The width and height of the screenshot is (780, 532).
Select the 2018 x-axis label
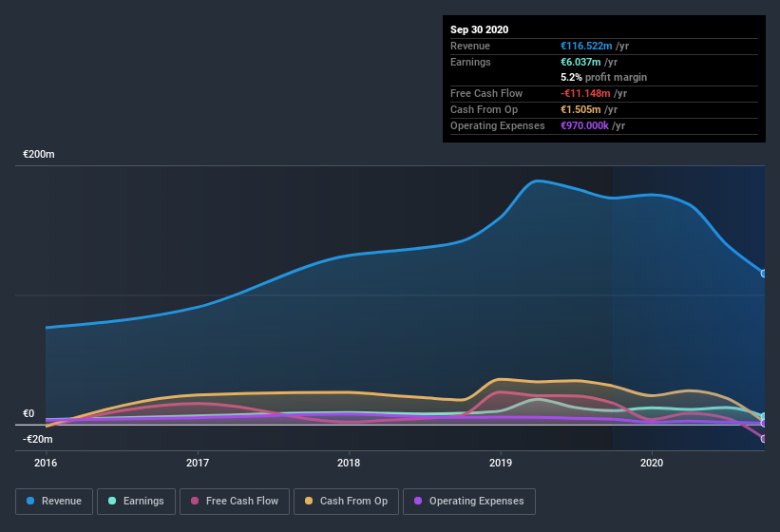pos(349,463)
